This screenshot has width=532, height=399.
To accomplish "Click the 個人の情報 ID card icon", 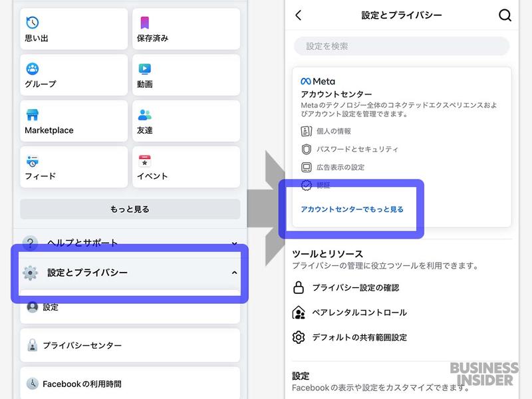I will tap(306, 131).
